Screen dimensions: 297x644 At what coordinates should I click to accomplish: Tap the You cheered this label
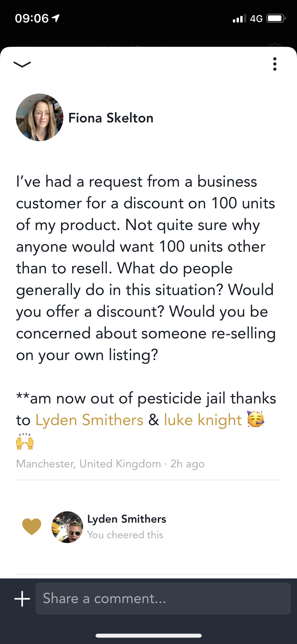(125, 535)
